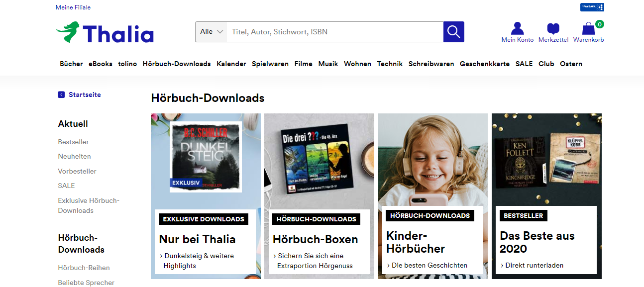Open Bestseller in the sidebar
The height and width of the screenshot is (287, 644).
pos(73,142)
